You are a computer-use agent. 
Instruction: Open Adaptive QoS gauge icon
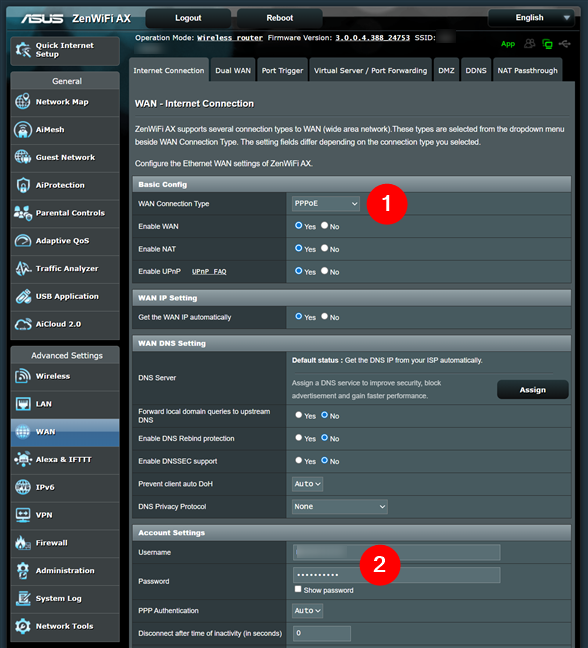pyautogui.click(x=23, y=241)
